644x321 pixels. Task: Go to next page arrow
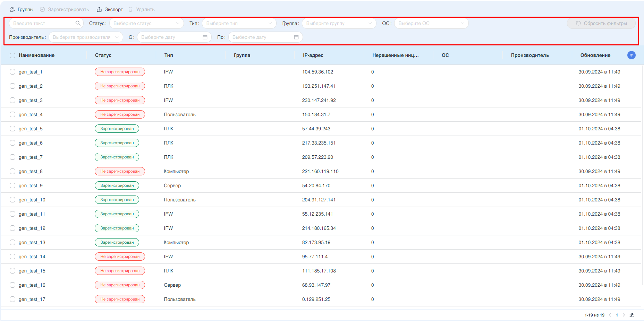click(x=624, y=315)
